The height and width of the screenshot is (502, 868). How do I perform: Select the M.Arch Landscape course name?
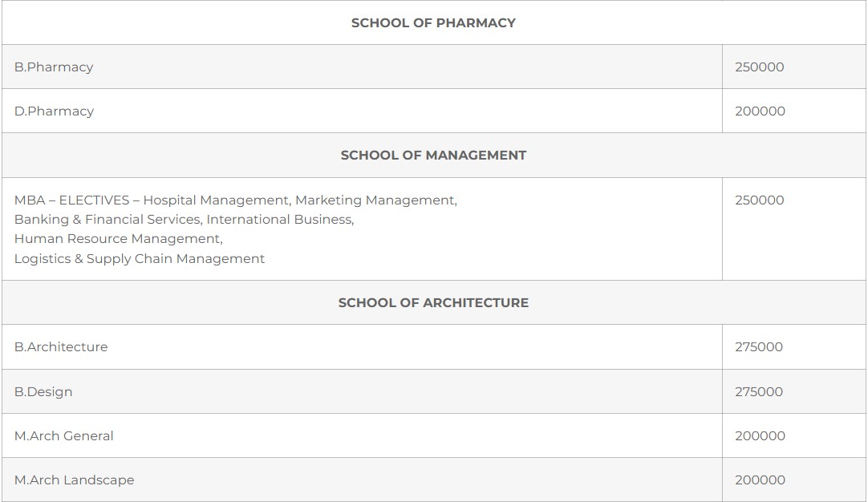[74, 480]
